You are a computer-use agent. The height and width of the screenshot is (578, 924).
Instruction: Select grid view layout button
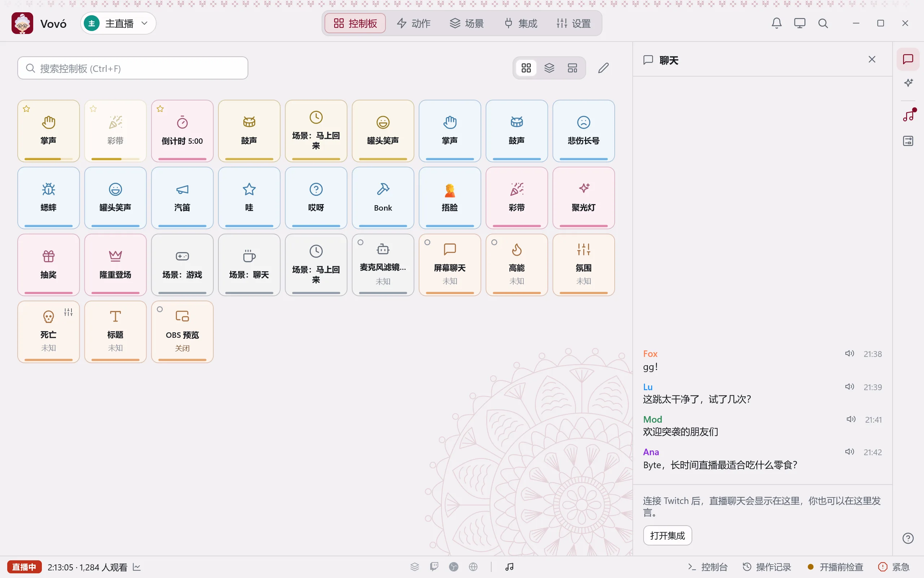(526, 68)
